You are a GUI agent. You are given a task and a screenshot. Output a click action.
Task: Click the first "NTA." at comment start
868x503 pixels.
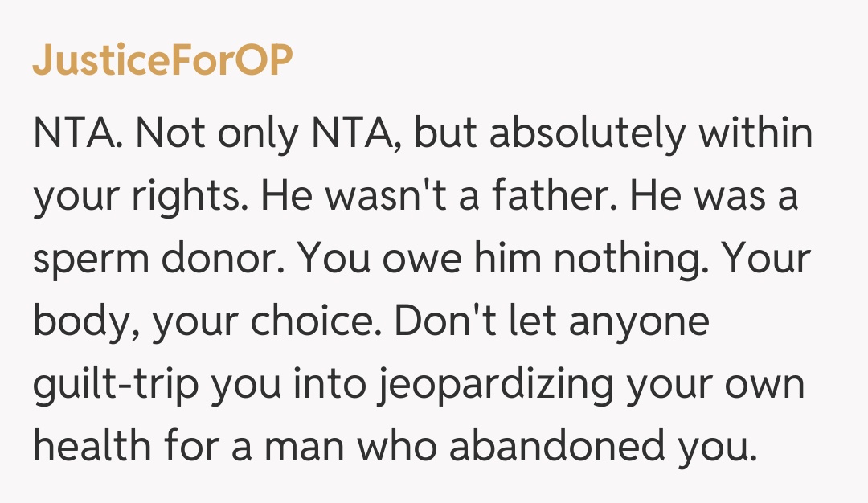tap(77, 133)
